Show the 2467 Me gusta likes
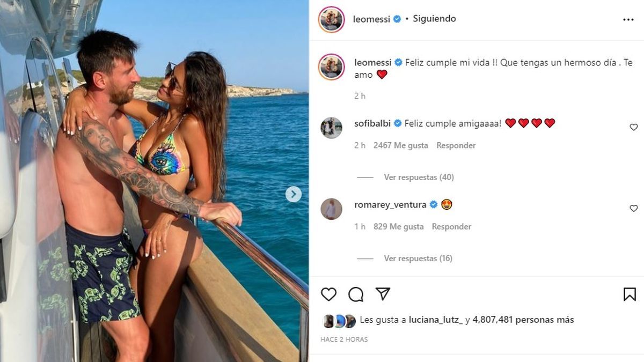Viewport: 644px width, 362px height. [400, 145]
